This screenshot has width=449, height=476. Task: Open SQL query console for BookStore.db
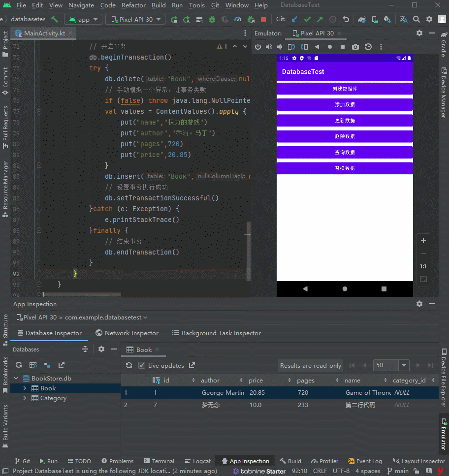pos(32,365)
